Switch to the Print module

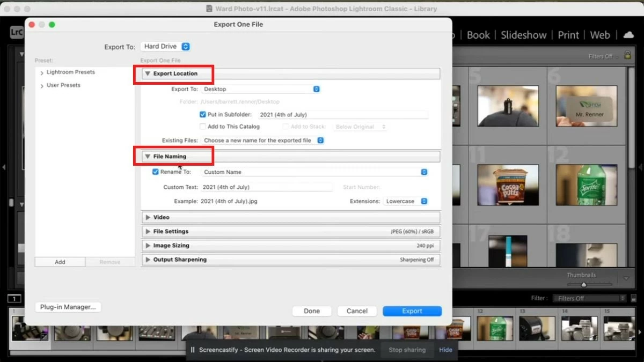[568, 35]
